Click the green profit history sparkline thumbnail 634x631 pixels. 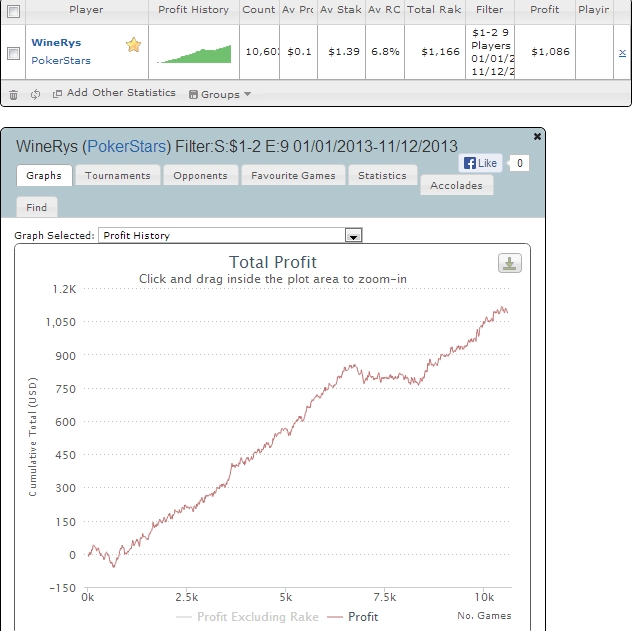click(x=194, y=54)
